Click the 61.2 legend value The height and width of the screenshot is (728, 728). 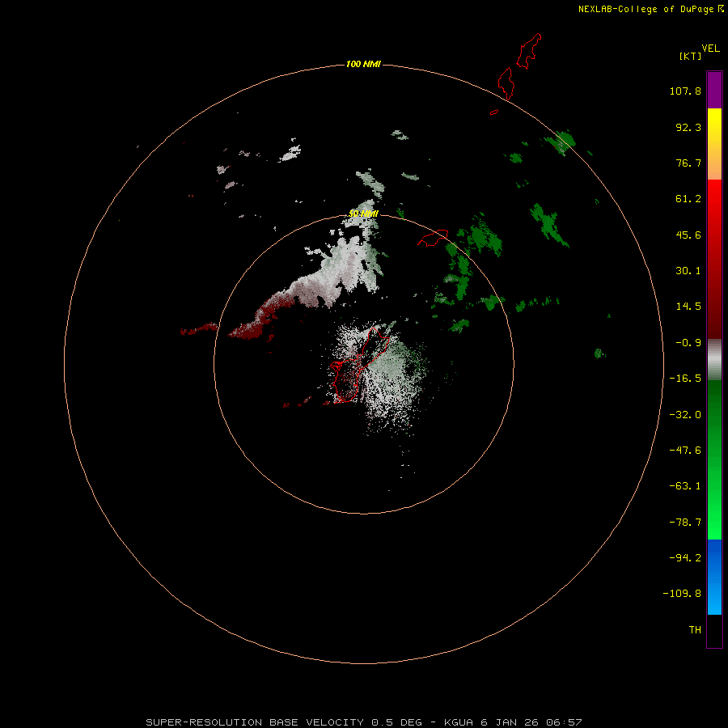(x=688, y=199)
